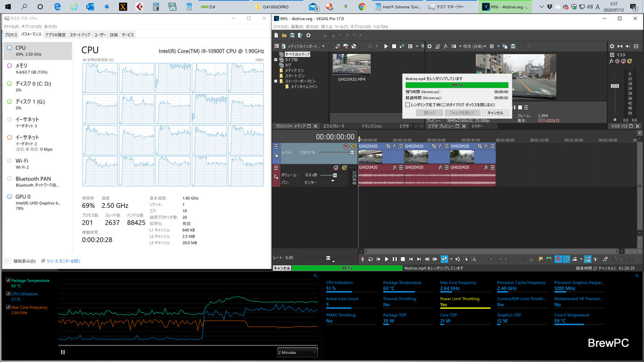Screen dimensions: 644x362
Task: Click Save icon in VEGAS main toolbar
Action: (x=292, y=35)
